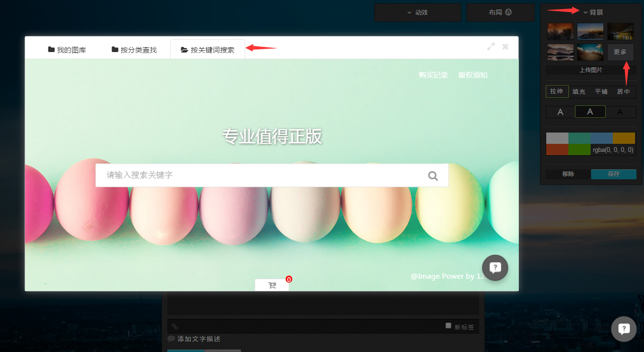Choose the dark A text style
This screenshot has width=644, height=352.
[x=620, y=112]
